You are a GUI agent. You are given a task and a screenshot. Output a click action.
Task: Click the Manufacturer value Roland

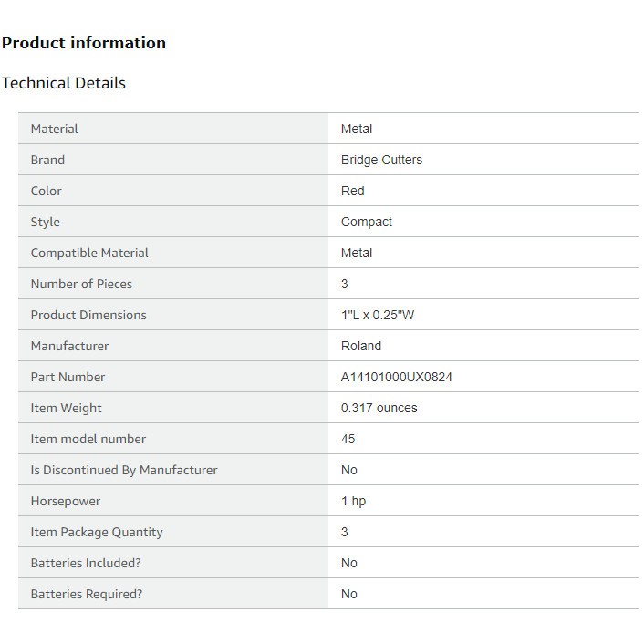point(360,346)
